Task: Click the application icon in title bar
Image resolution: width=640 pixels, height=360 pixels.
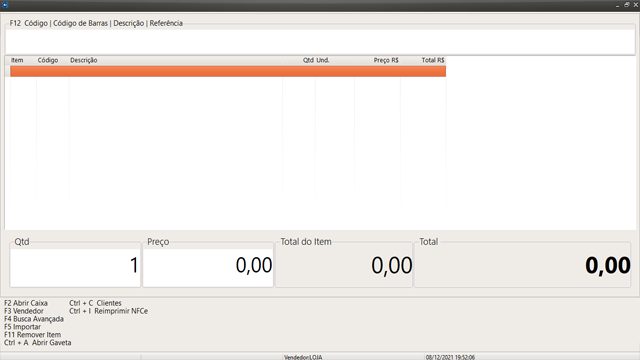Action: coord(5,5)
